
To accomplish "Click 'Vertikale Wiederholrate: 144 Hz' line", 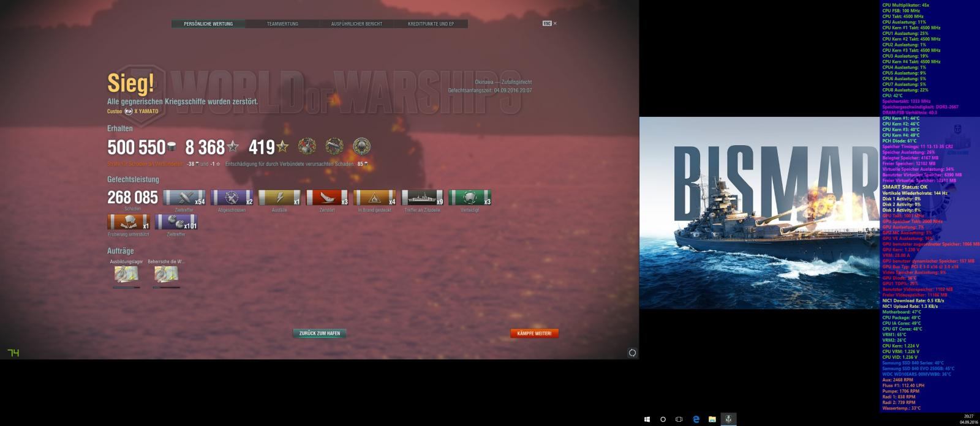I will pyautogui.click(x=914, y=193).
